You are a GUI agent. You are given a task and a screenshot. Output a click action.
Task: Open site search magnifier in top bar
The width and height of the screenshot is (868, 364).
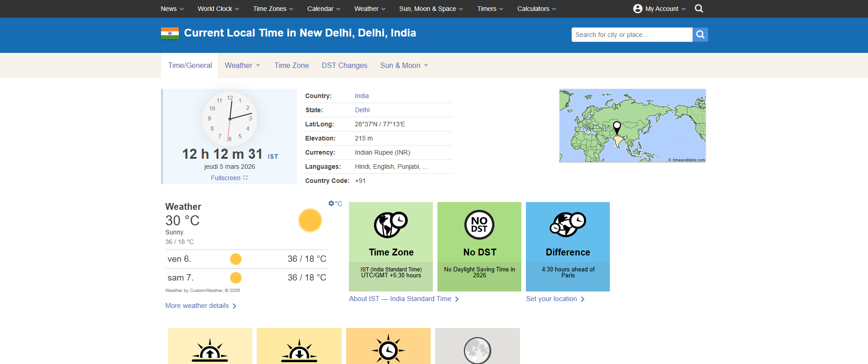point(699,9)
